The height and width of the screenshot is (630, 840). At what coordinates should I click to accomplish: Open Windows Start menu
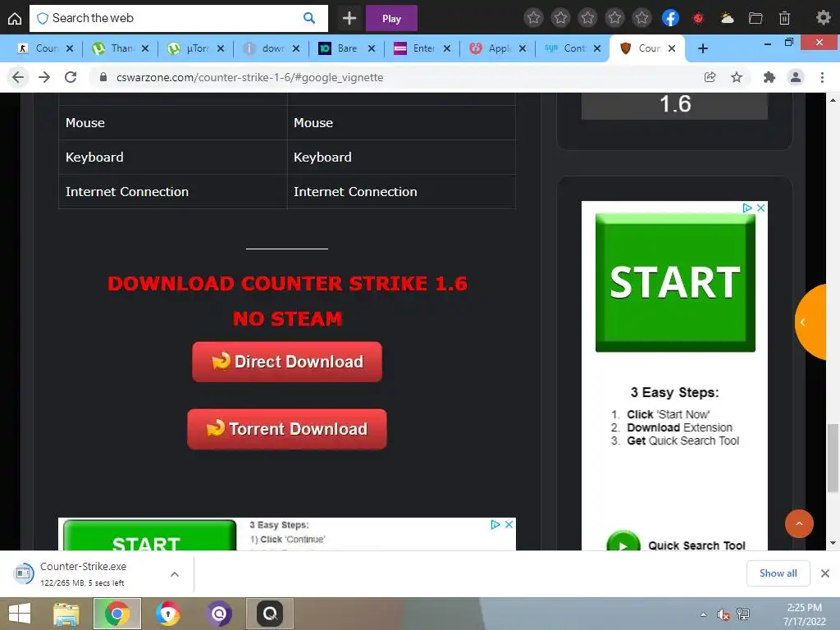20,614
